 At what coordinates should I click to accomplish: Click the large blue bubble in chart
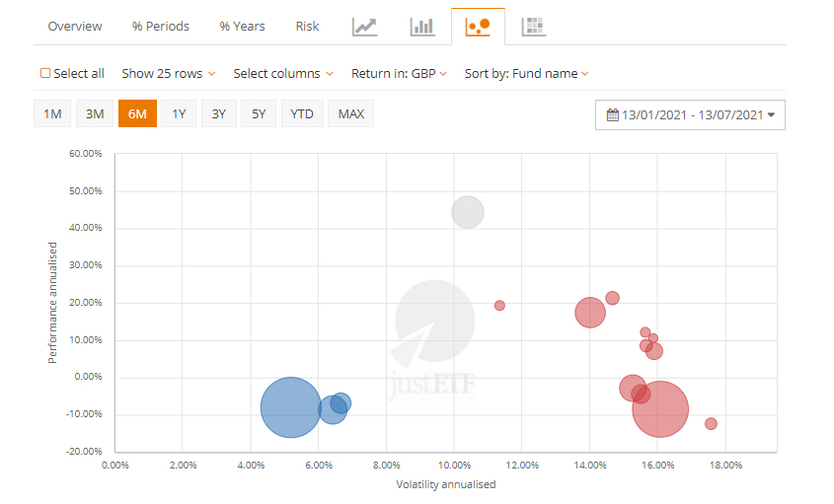click(290, 407)
